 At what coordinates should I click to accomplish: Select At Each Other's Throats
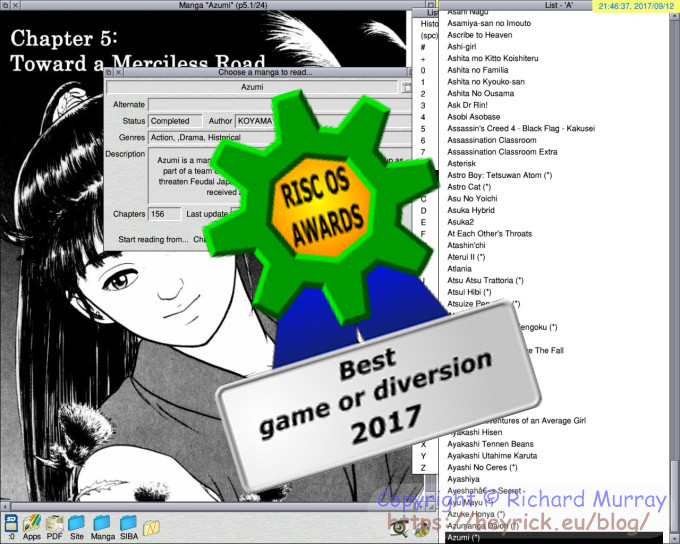[489, 234]
